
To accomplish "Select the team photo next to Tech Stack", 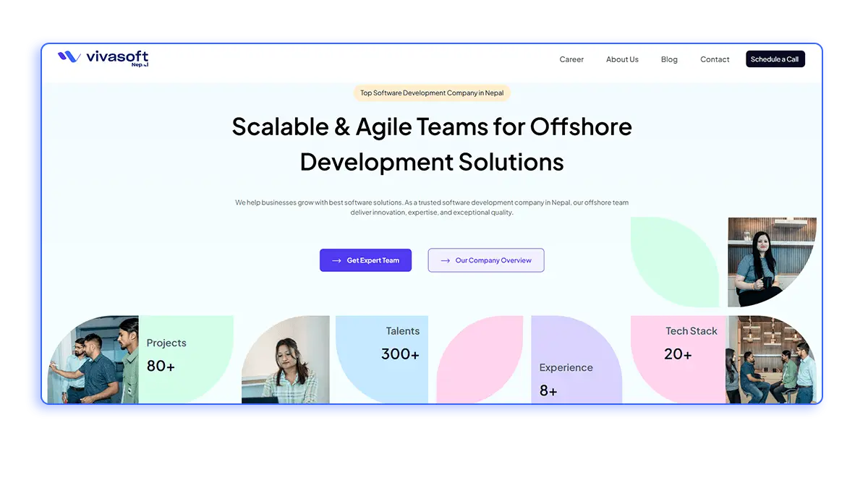I will pos(770,359).
